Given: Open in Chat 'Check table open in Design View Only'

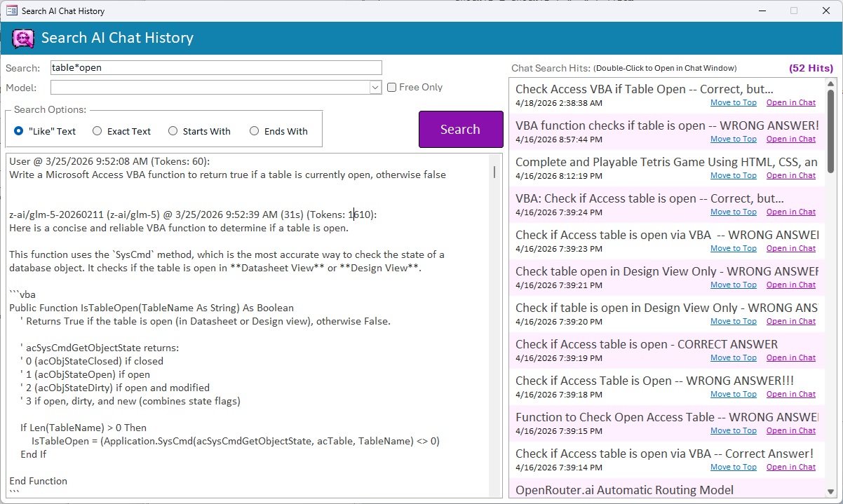Looking at the screenshot, I should pos(790,285).
